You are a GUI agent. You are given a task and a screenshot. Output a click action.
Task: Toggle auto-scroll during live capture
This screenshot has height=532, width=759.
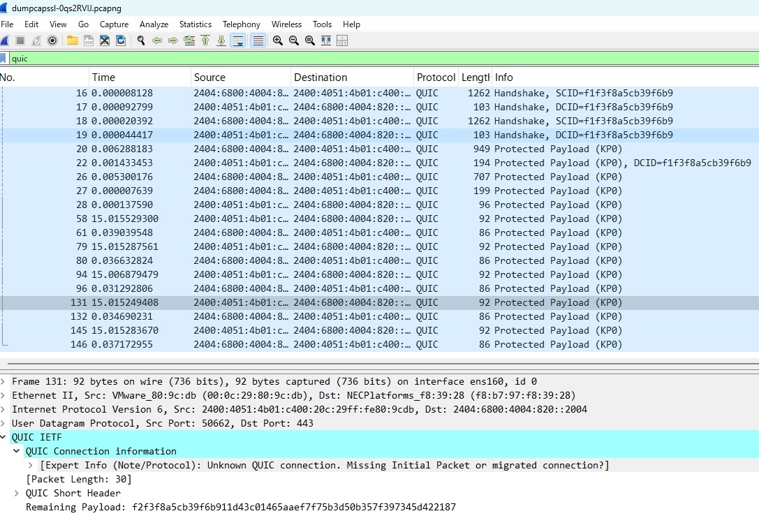tap(238, 40)
